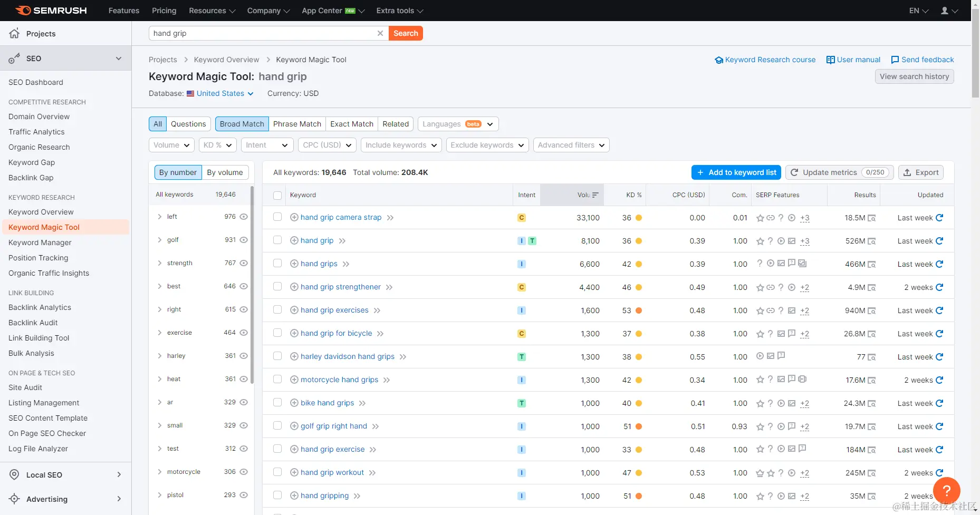
Task: Select the Phrase Match tab
Action: pyautogui.click(x=297, y=124)
